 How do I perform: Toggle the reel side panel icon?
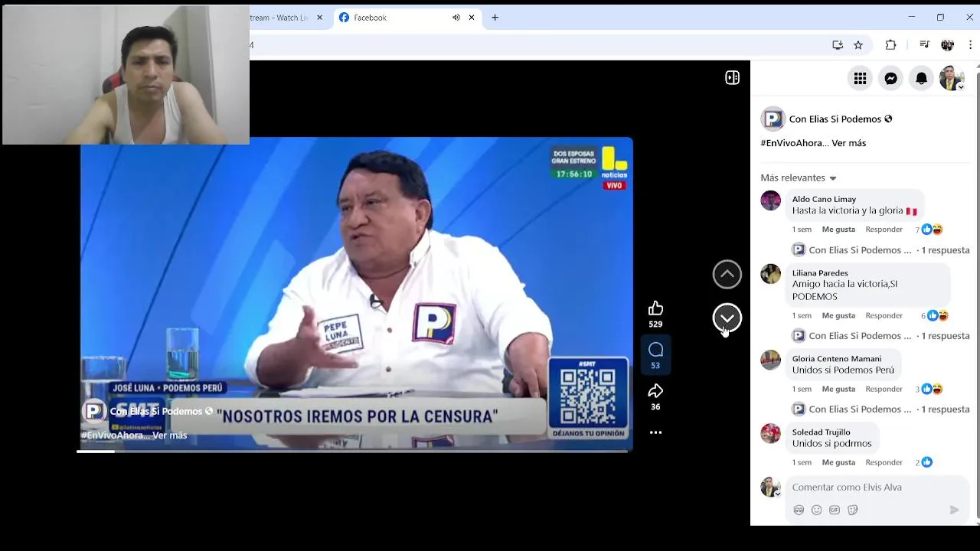(732, 77)
